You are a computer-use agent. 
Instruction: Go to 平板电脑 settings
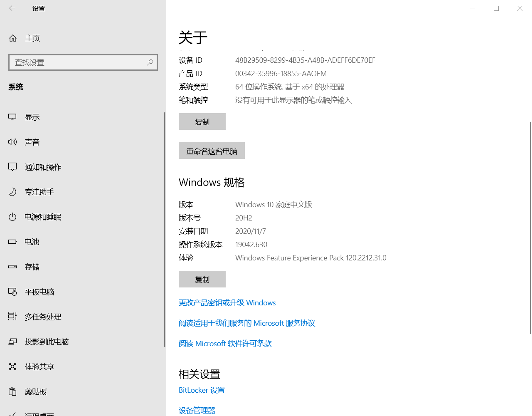[39, 292]
